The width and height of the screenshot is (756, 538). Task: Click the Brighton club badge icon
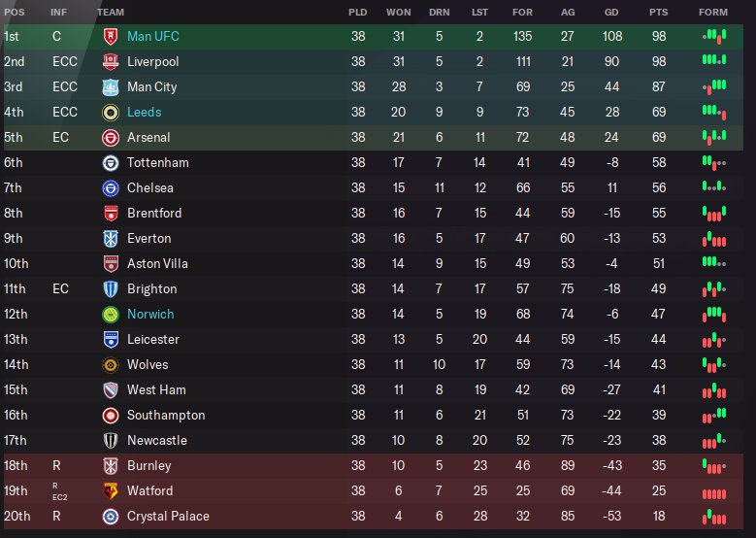(x=111, y=289)
